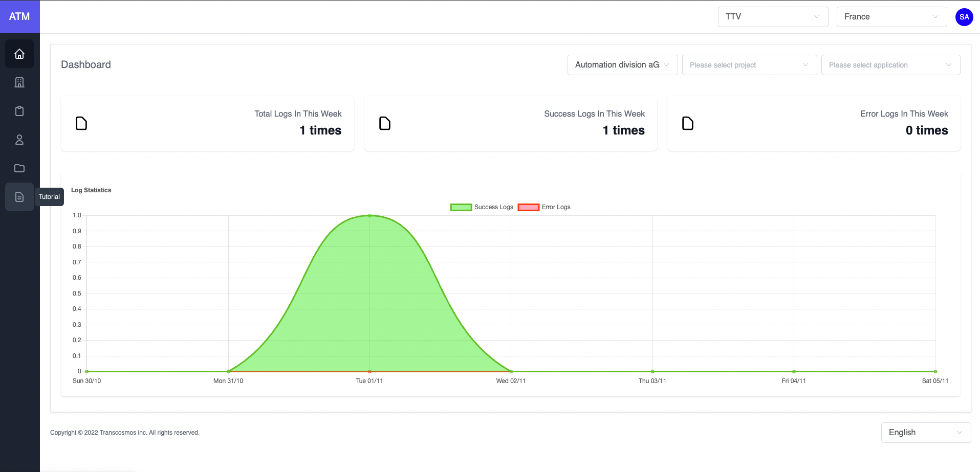Screen dimensions: 980x472
Task: Click the Error Logs card file icon
Action: pos(688,123)
